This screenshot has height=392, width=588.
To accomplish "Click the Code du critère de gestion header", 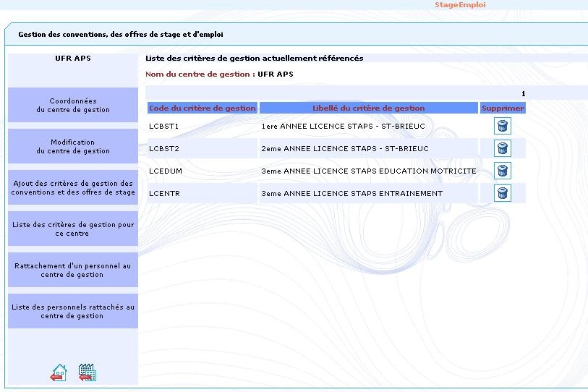I will click(x=202, y=108).
